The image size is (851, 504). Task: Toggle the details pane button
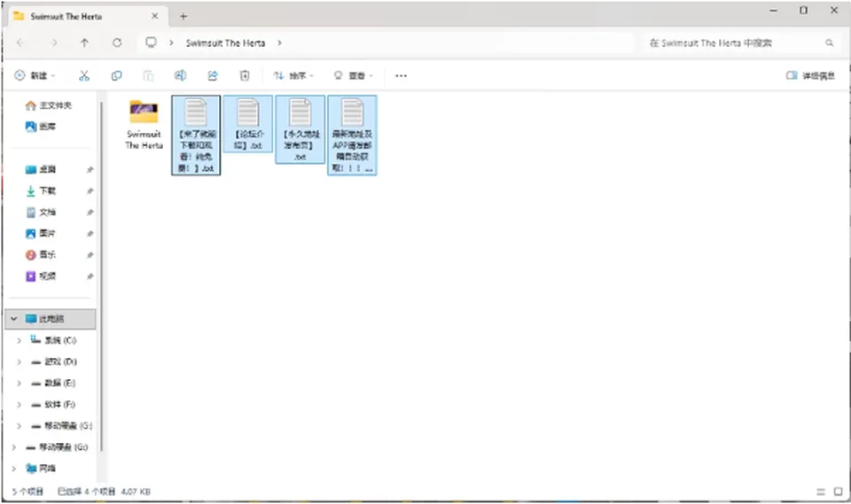pyautogui.click(x=810, y=75)
